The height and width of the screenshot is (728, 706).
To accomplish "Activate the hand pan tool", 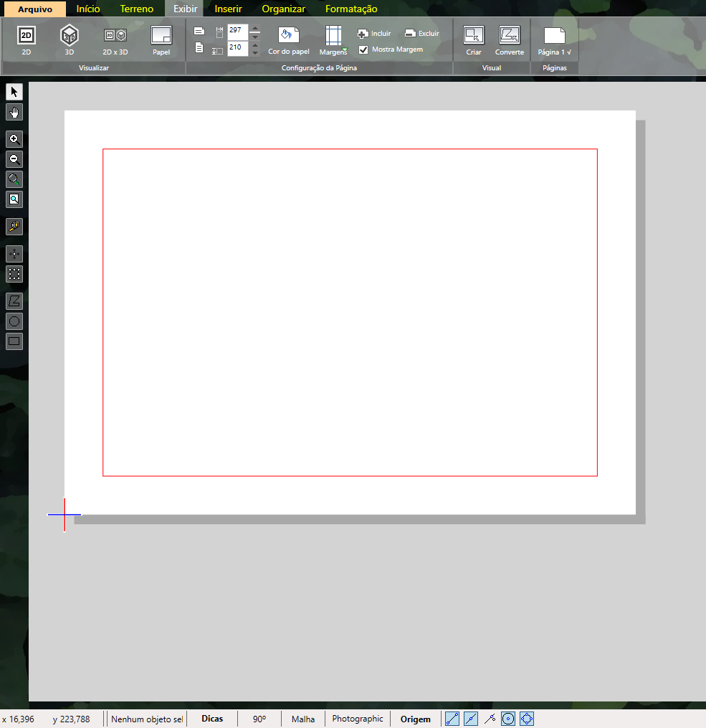I will pos(14,112).
